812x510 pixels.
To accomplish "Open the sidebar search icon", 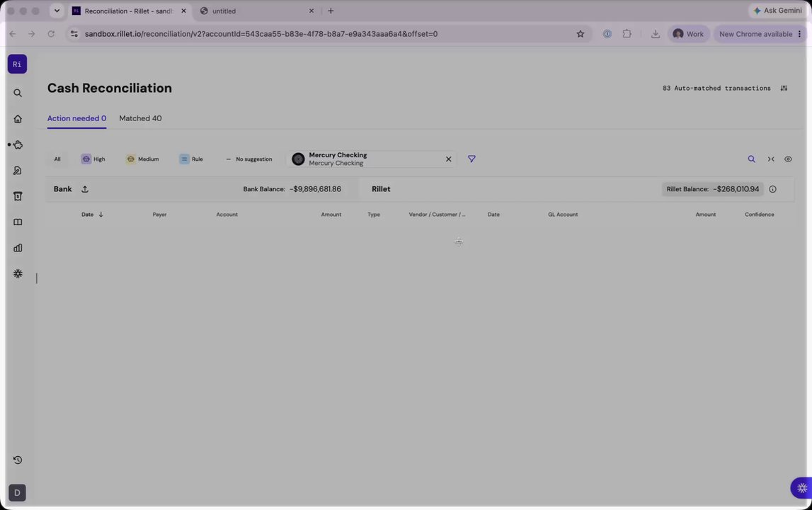I will click(18, 93).
